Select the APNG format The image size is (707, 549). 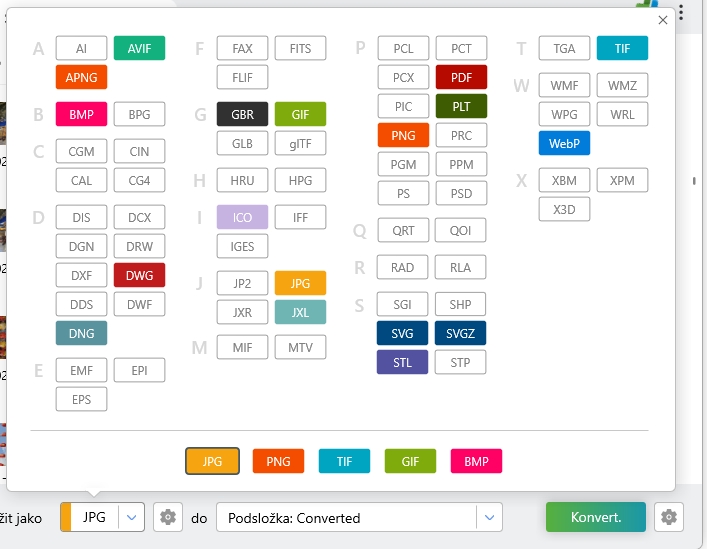click(81, 77)
